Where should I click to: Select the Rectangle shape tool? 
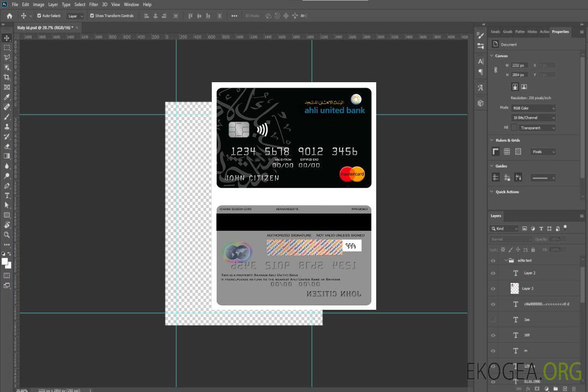pos(7,215)
